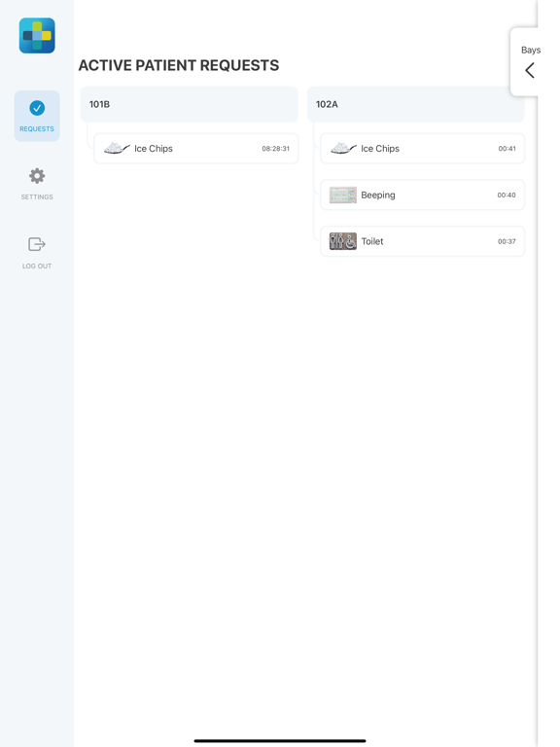Click the 00:37 timer on Toilet
This screenshot has height=747, width=560.
[507, 241]
